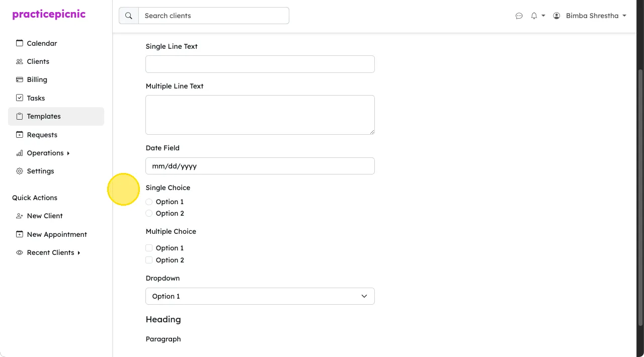The image size is (644, 357).
Task: Click the Paragraph text
Action: coord(163,339)
